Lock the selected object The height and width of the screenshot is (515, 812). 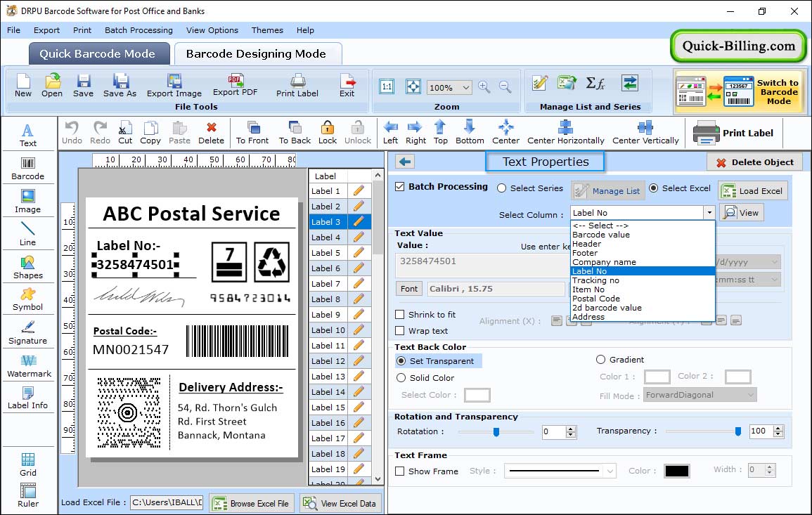328,133
